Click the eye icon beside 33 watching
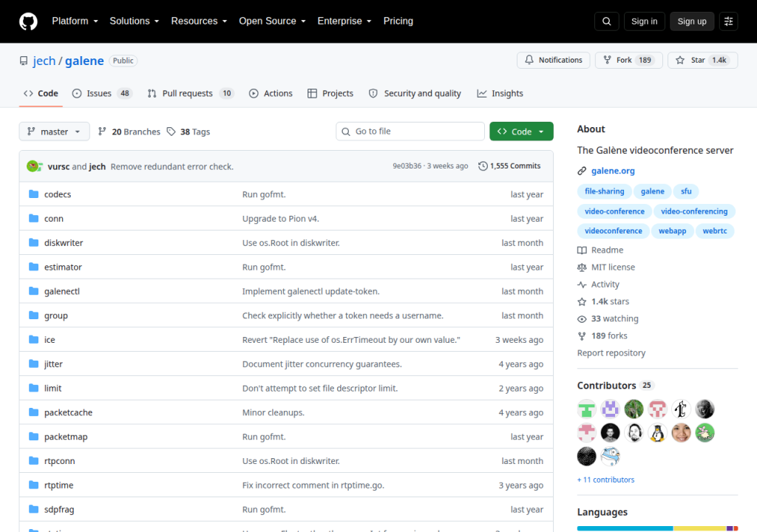 (x=582, y=319)
